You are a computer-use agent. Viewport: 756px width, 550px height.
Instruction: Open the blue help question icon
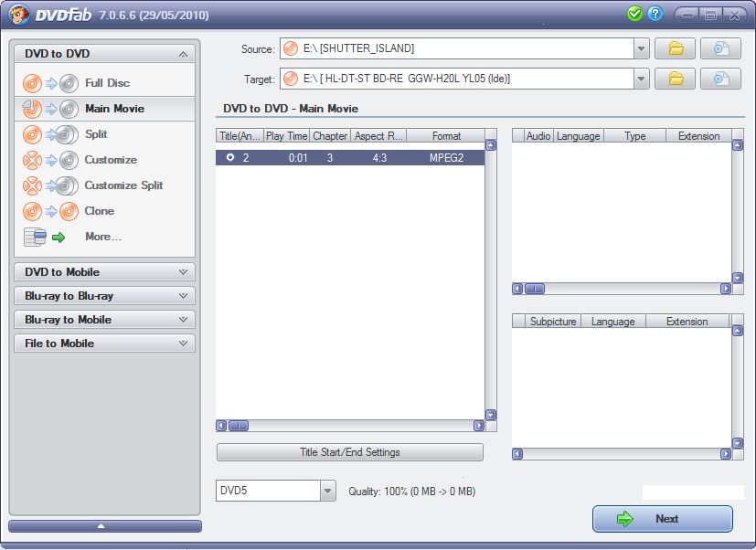tap(655, 14)
